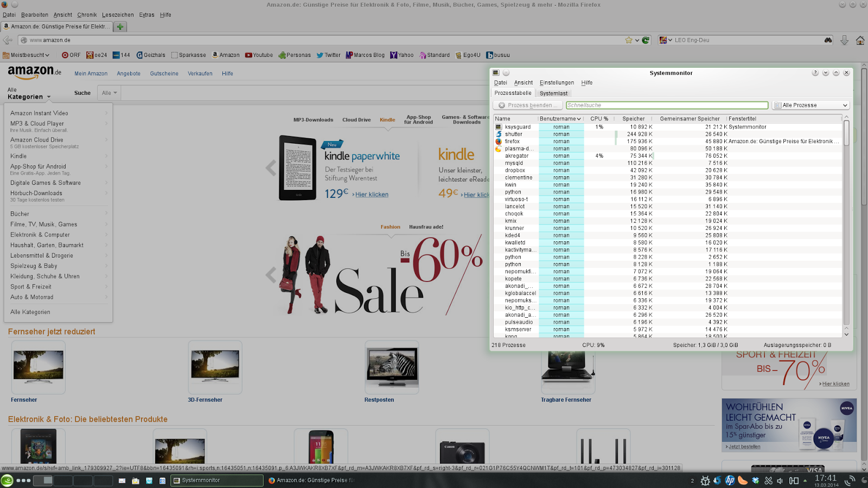
Task: Expand the Elektronik & Computer category
Action: point(58,235)
